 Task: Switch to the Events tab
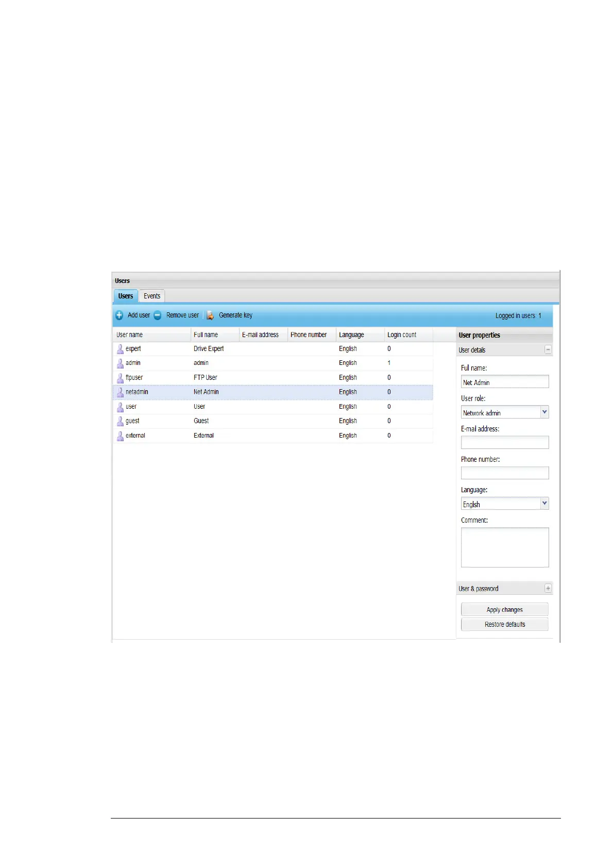pyautogui.click(x=152, y=296)
